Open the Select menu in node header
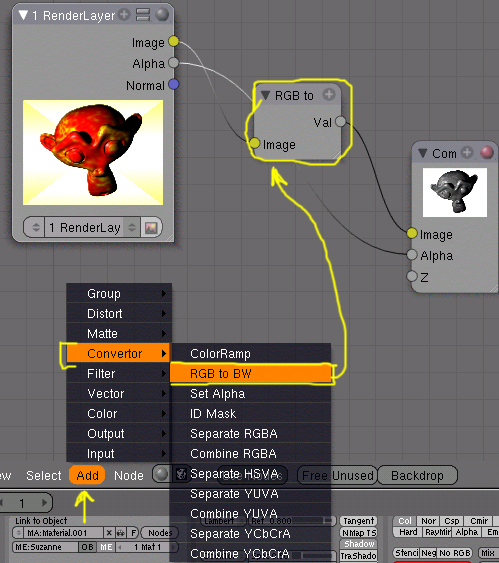Viewport: 499px width, 563px height. [x=44, y=475]
